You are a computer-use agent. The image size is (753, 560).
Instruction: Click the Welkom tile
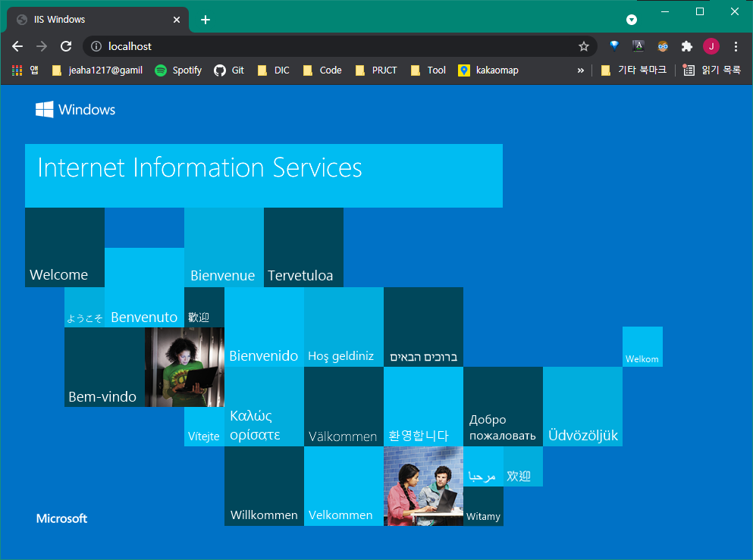click(x=642, y=346)
